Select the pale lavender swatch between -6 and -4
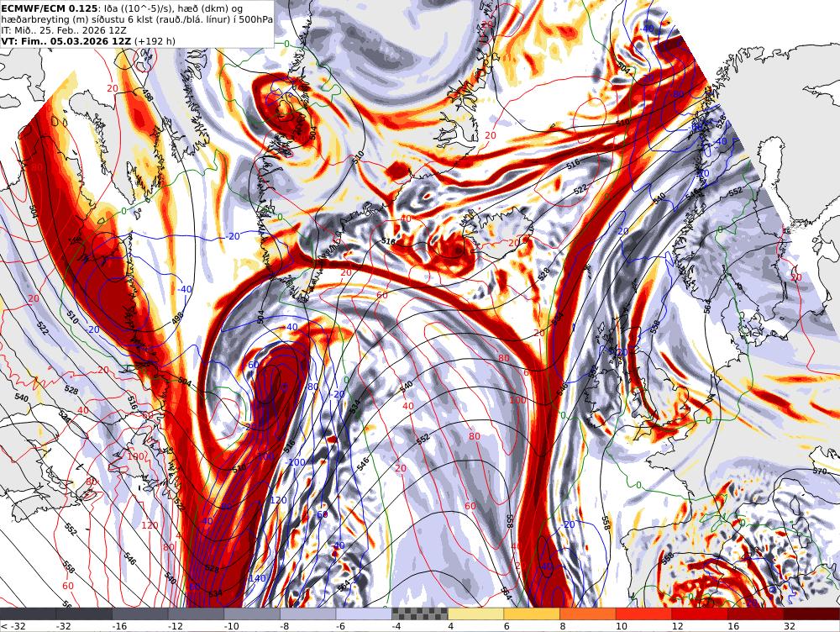840x632 pixels. (x=365, y=614)
